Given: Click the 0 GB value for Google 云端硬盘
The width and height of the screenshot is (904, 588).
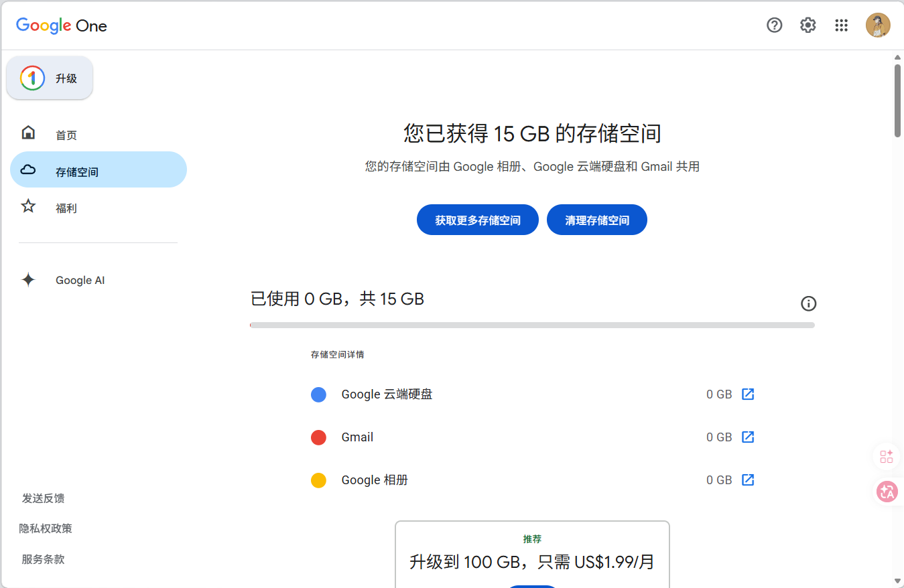Looking at the screenshot, I should tap(719, 394).
